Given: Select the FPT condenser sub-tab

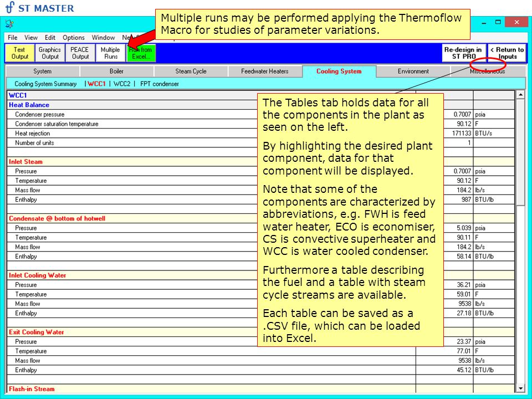Looking at the screenshot, I should pyautogui.click(x=160, y=84).
